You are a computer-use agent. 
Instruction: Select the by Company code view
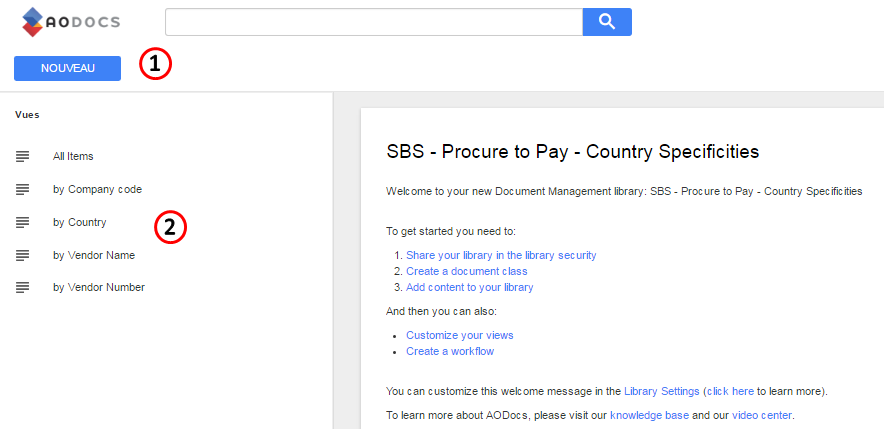(97, 189)
